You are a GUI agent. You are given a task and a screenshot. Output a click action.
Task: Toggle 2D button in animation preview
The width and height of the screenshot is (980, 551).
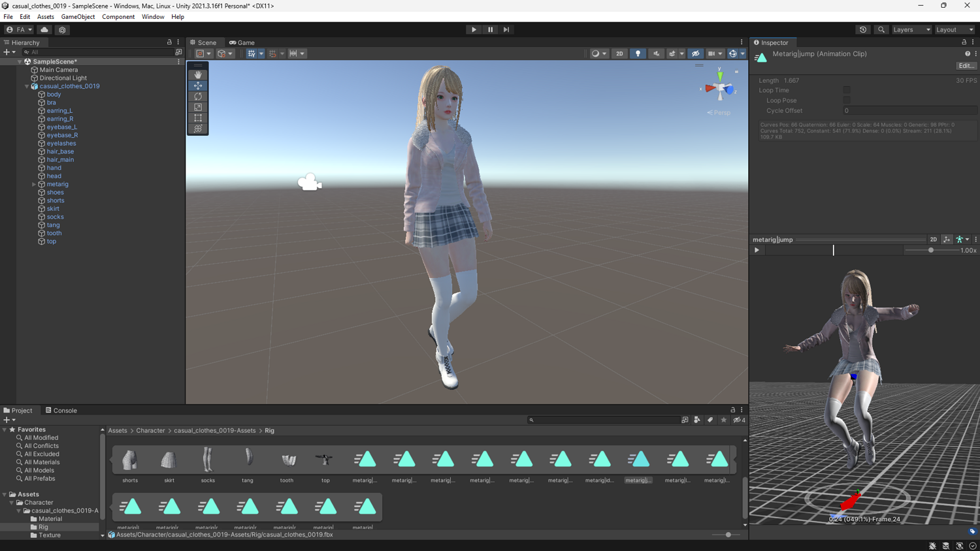(933, 240)
